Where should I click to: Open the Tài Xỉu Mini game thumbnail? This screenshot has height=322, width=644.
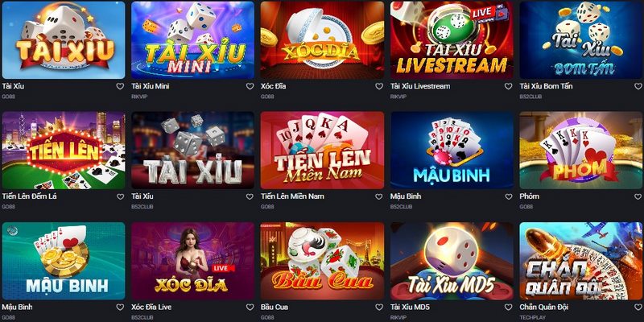tap(192, 39)
